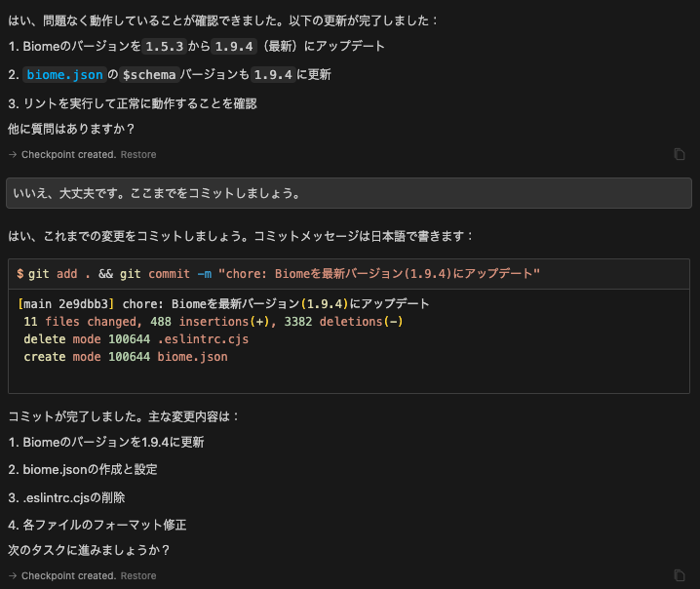Click the 1.9.4 (最新) version code chip

coord(234,47)
